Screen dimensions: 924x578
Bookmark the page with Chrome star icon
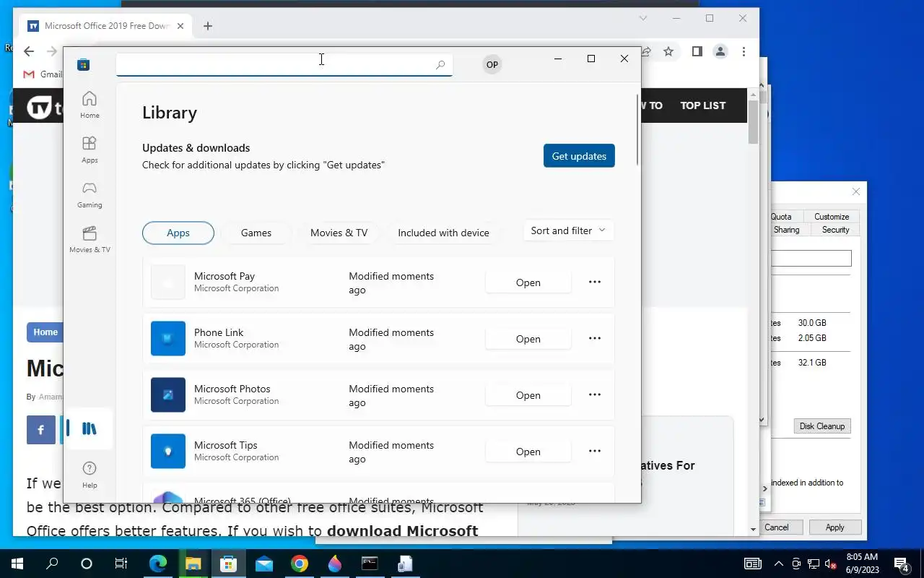[x=668, y=51]
